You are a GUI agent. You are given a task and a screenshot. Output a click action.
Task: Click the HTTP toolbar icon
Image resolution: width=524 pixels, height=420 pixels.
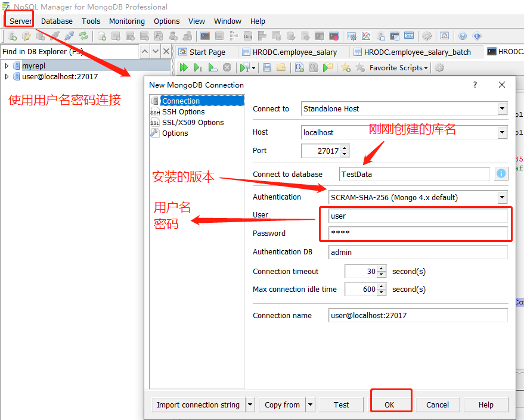coord(409,36)
